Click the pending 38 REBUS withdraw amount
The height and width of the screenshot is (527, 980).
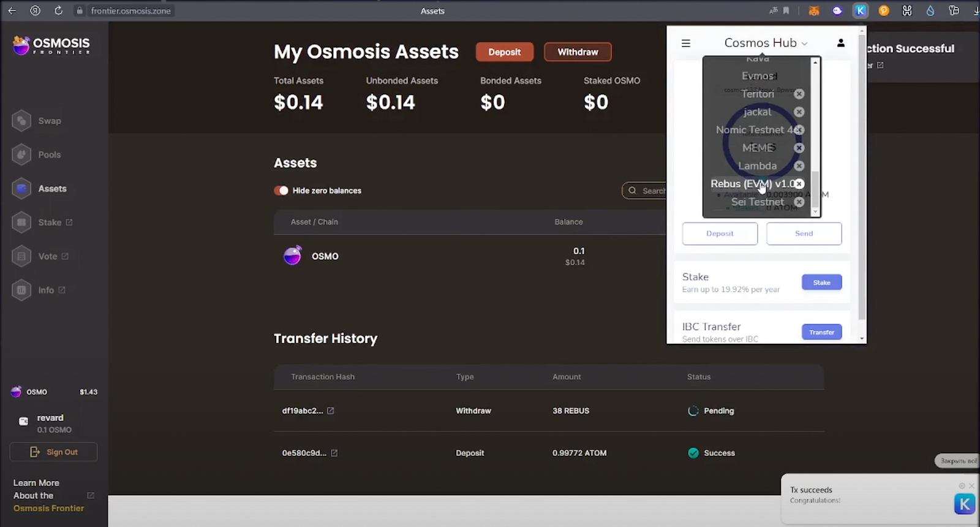coord(571,411)
